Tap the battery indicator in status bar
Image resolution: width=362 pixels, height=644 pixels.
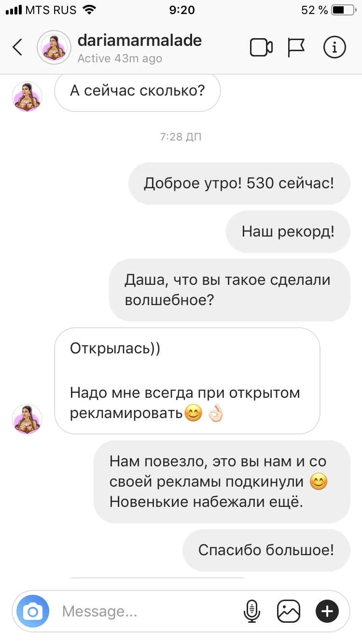pos(343,10)
